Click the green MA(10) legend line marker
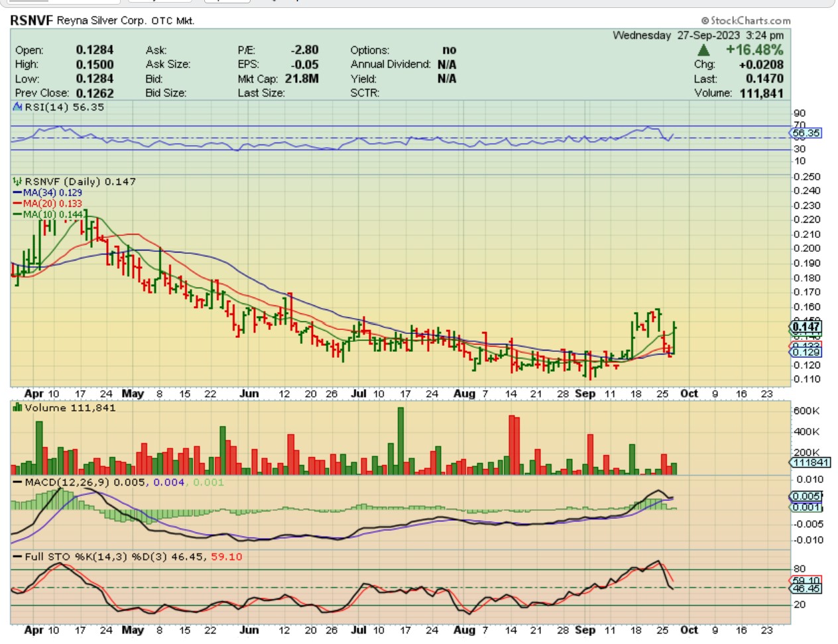Image resolution: width=838 pixels, height=644 pixels. pyautogui.click(x=17, y=215)
